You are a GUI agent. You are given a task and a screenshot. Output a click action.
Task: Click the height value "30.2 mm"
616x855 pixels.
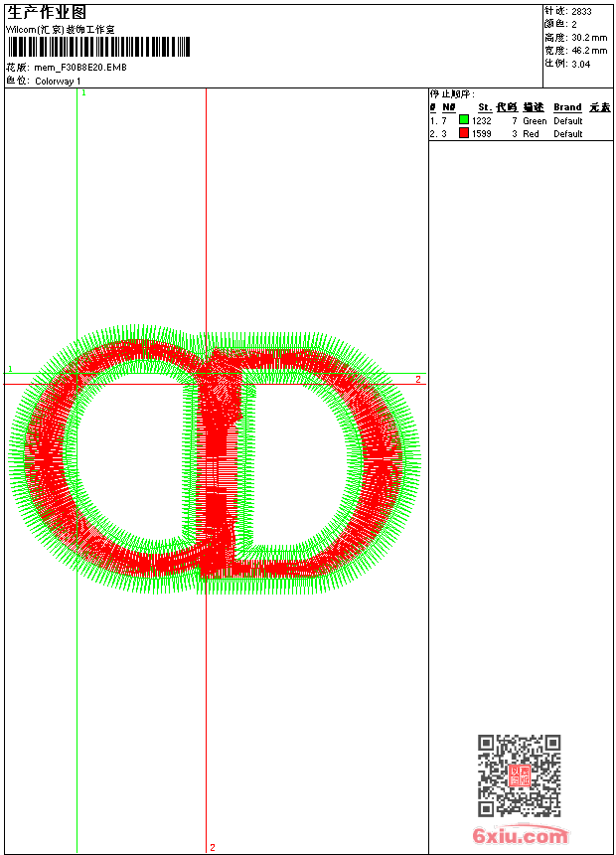click(x=589, y=38)
